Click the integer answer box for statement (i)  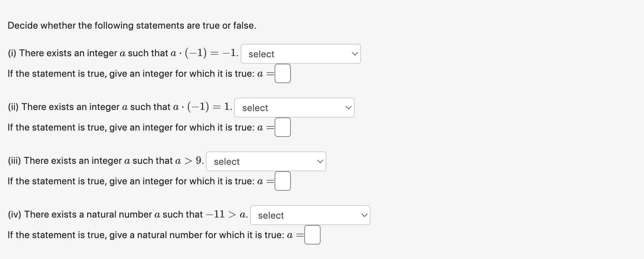(282, 73)
